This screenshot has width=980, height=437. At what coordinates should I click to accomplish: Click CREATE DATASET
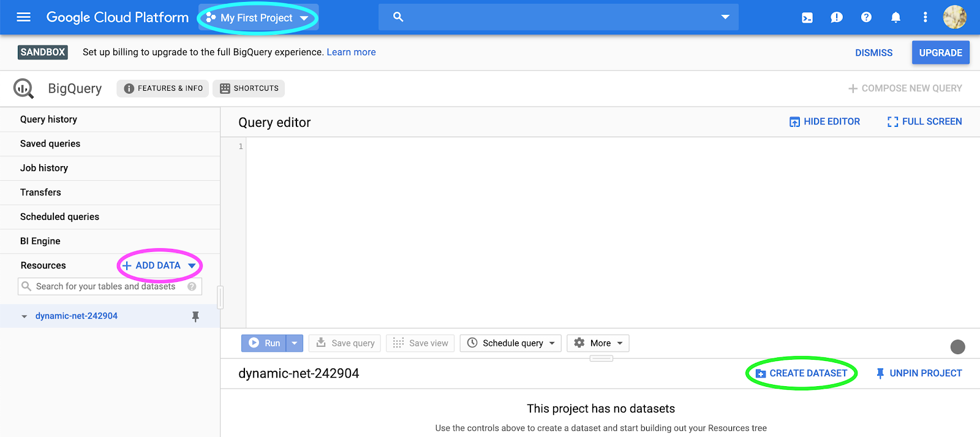tap(801, 373)
